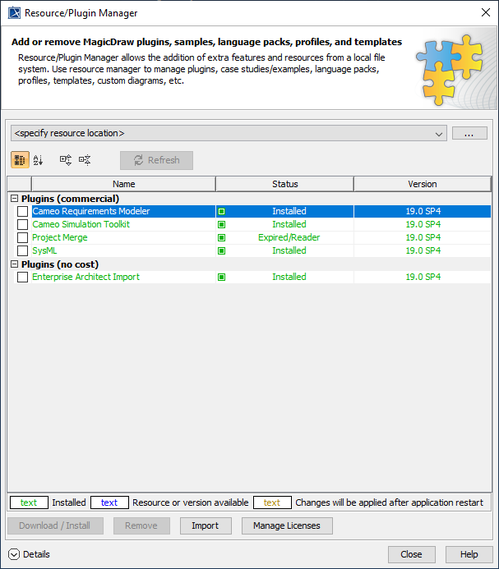Click the Import button
The image size is (499, 569).
pos(205,525)
